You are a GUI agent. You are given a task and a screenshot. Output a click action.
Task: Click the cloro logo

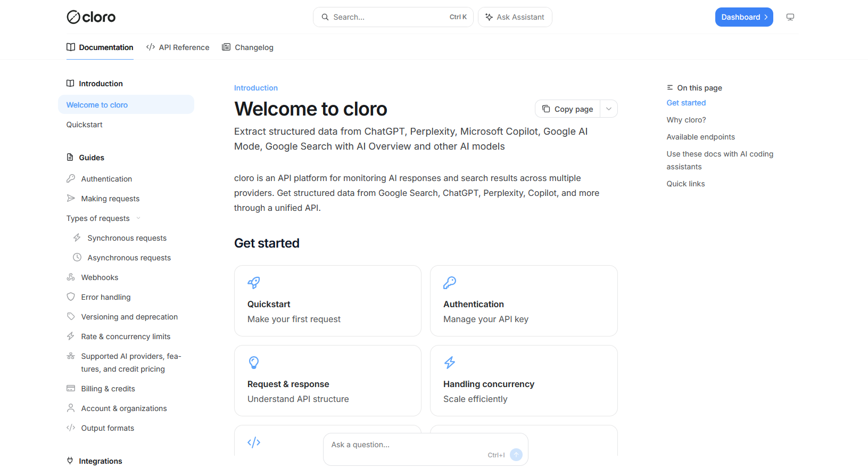click(x=91, y=17)
